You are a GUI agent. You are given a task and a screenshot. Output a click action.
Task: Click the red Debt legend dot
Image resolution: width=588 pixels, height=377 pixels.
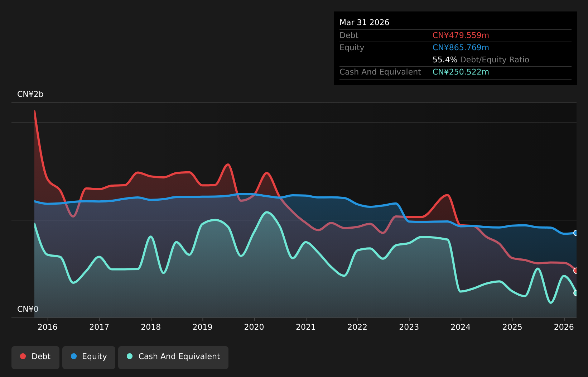coord(23,356)
